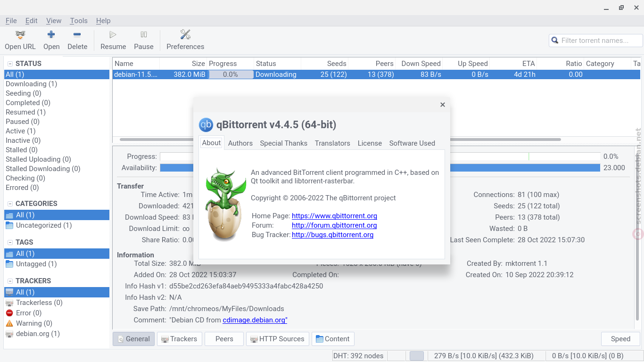Click the Trackers tab icon

pos(165,339)
